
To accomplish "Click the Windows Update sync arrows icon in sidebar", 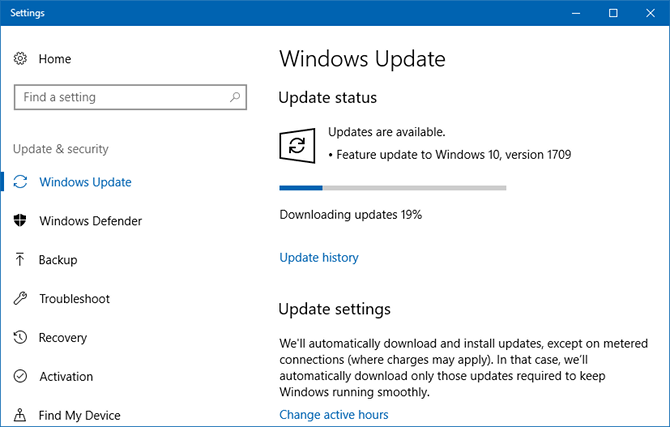I will click(x=20, y=182).
